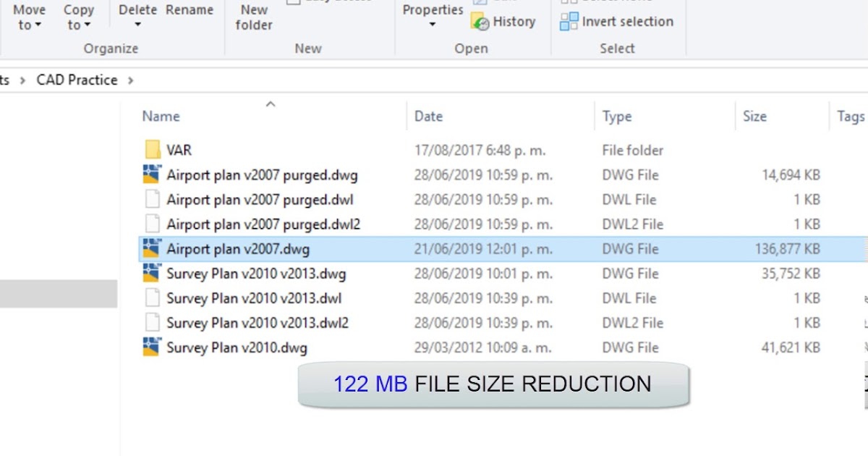Expand the Delete dropdown arrow
Screen dimensions: 868x456
click(x=137, y=25)
